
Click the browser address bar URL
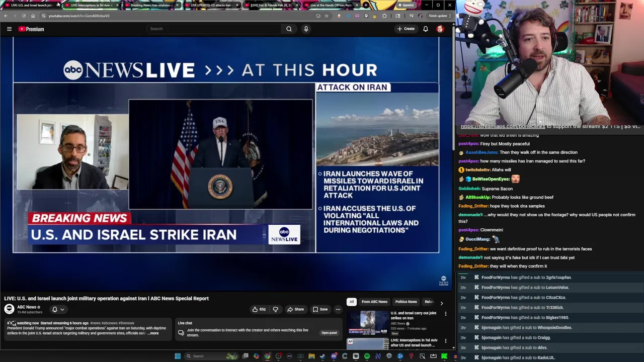[79, 16]
